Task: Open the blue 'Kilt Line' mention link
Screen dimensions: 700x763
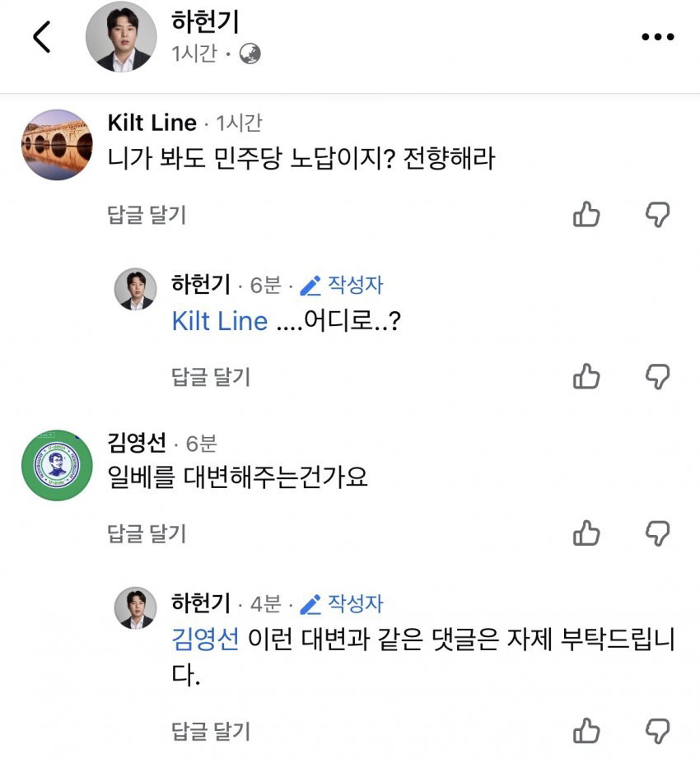Action: click(220, 321)
